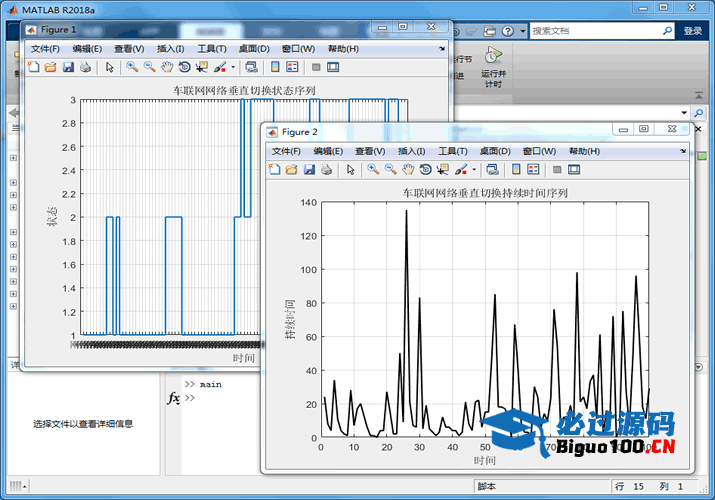Select Rotate 3D tool in Figure 2 toolbar
The height and width of the screenshot is (500, 715).
pos(425,170)
